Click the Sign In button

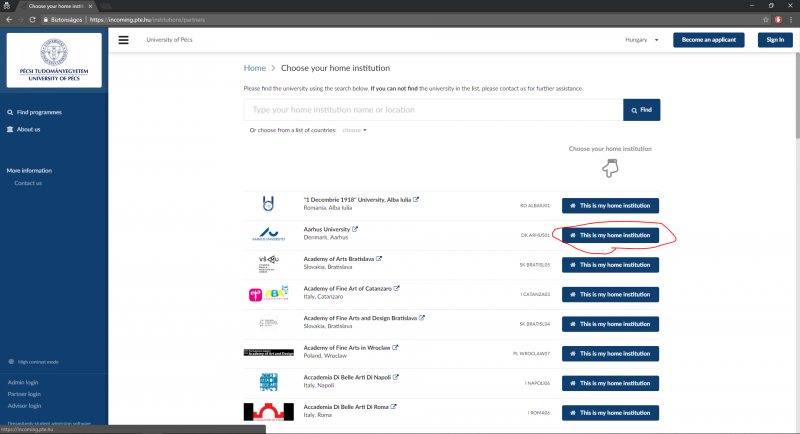775,40
